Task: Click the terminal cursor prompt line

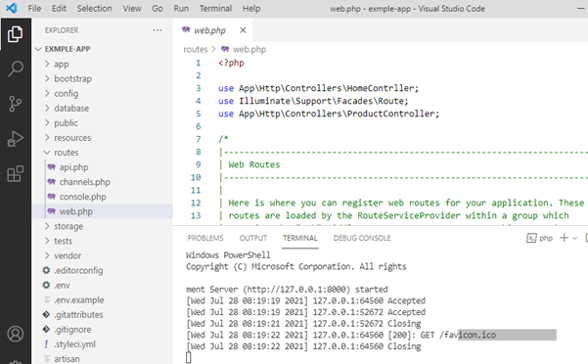Action: [x=188, y=357]
